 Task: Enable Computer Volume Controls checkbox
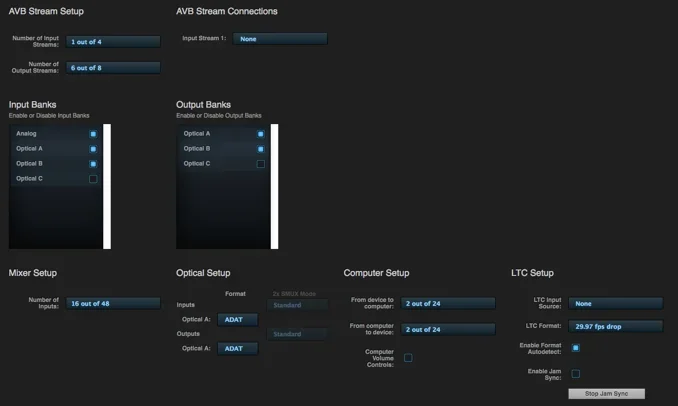click(408, 357)
